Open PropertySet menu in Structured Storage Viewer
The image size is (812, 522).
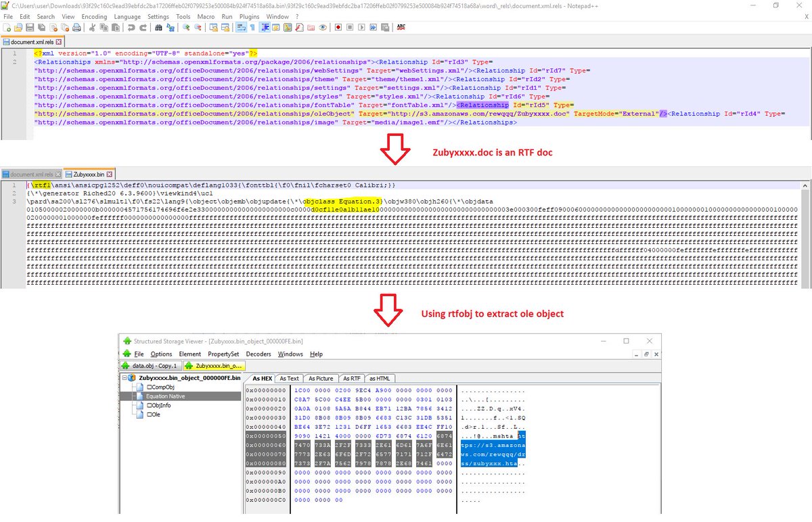pyautogui.click(x=223, y=354)
